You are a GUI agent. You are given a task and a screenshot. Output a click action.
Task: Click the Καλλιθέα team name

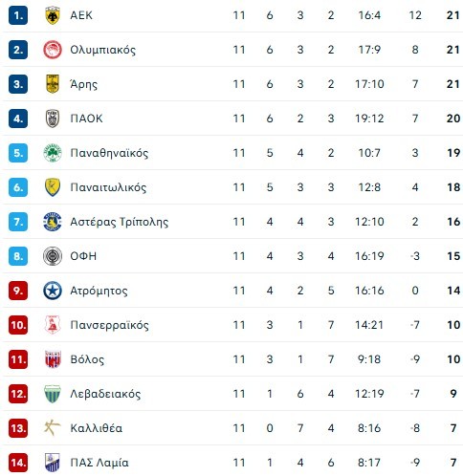(96, 428)
